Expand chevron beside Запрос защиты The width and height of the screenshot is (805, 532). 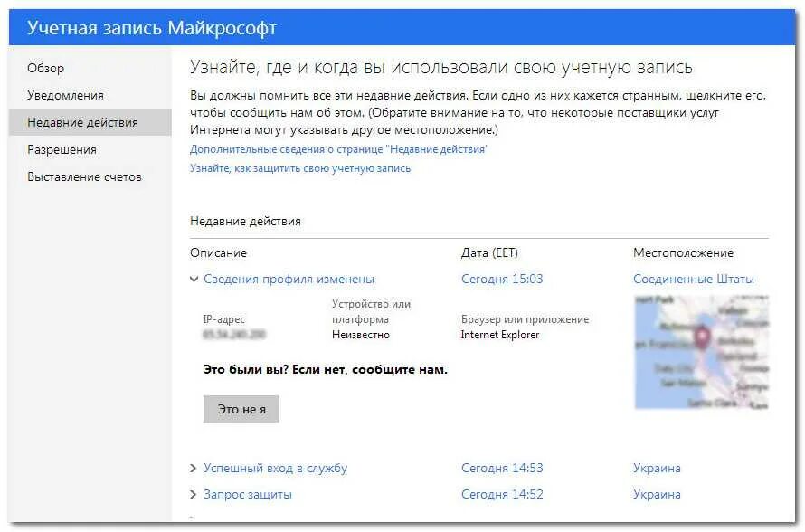(193, 495)
